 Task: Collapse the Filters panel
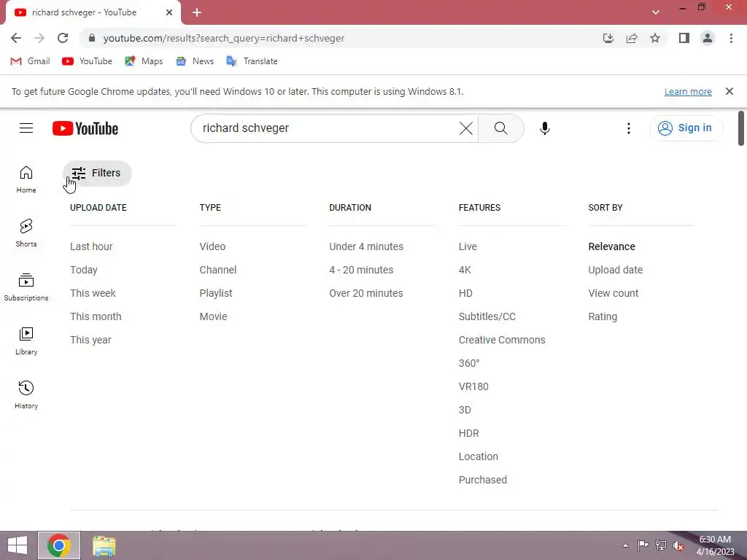point(97,173)
